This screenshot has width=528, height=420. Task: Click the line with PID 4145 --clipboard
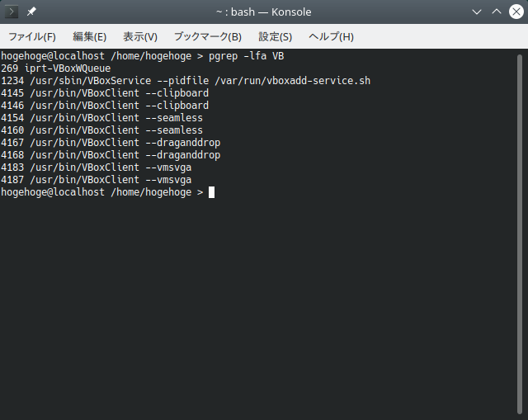coord(105,93)
